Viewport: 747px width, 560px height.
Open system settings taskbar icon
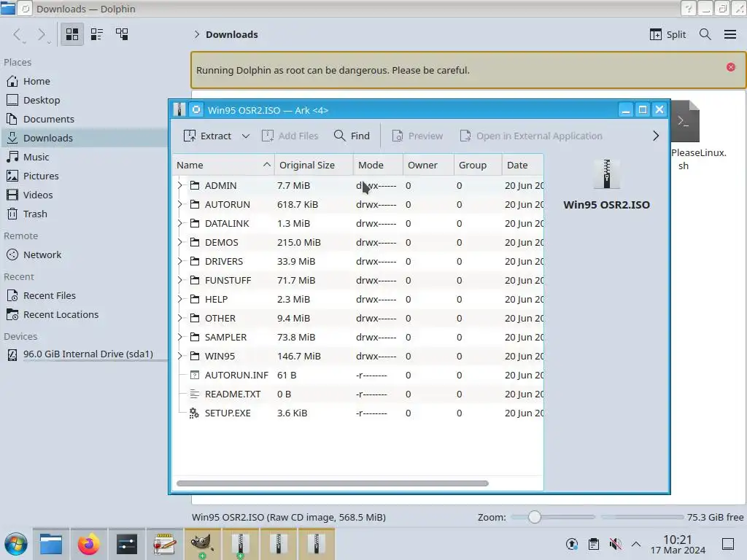click(127, 544)
